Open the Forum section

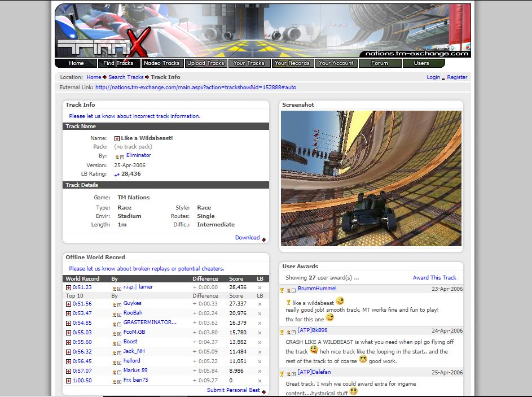coord(380,63)
